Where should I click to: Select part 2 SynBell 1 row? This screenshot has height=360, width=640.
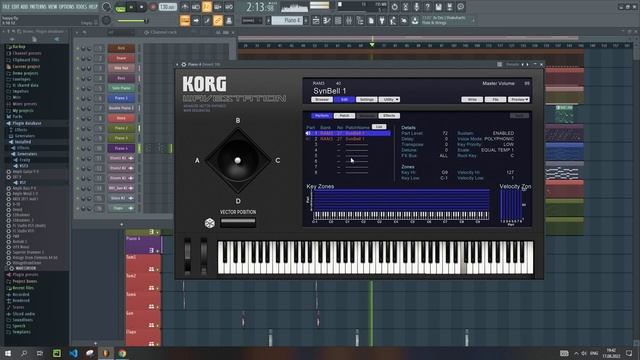point(348,139)
